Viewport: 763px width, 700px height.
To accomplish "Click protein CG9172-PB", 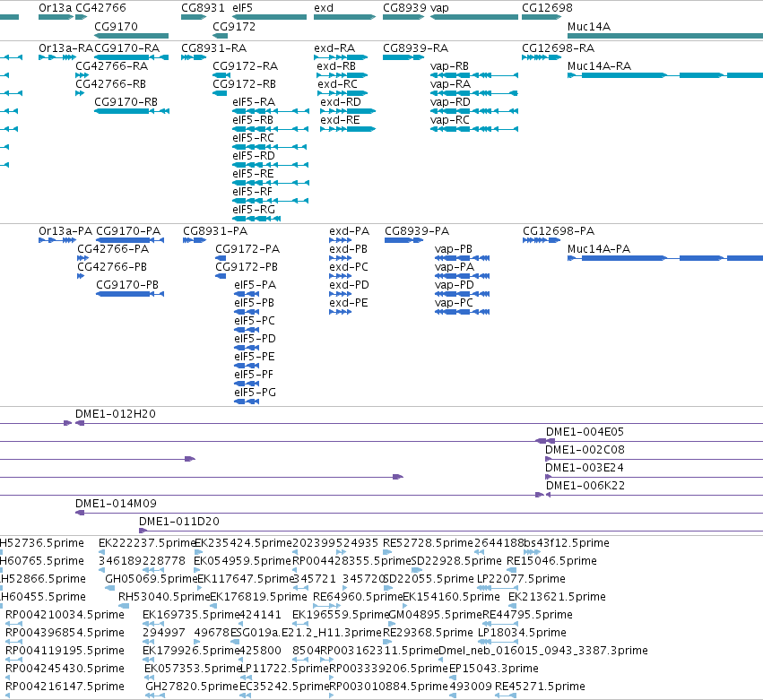I will coord(221,276).
